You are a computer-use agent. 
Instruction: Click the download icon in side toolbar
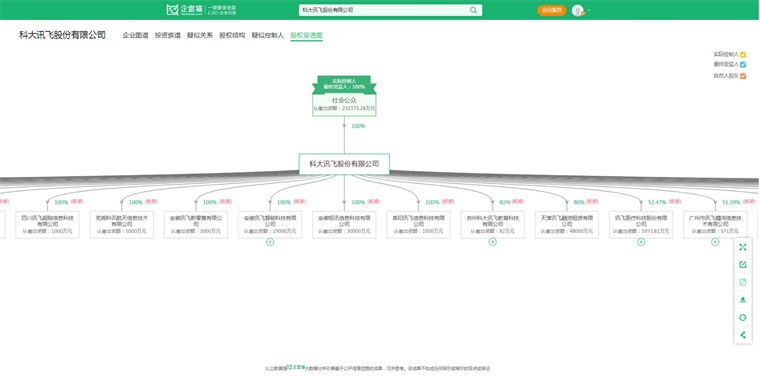click(x=743, y=299)
